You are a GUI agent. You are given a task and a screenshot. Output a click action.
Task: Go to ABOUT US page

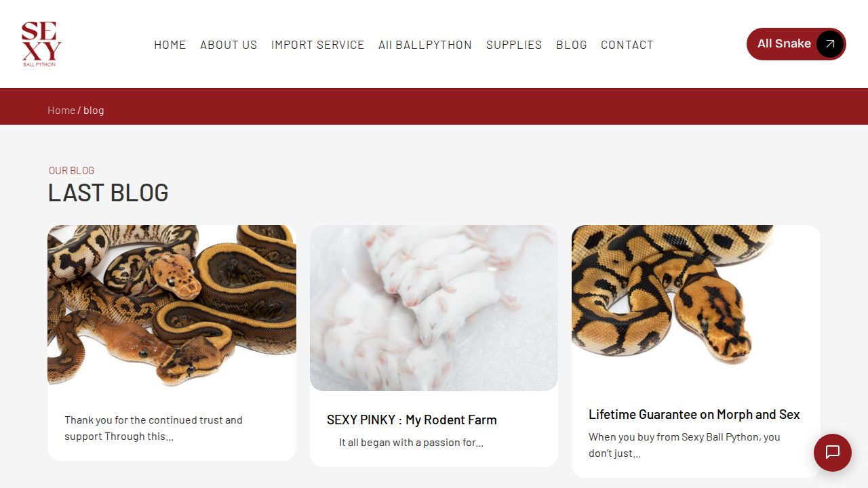click(229, 45)
